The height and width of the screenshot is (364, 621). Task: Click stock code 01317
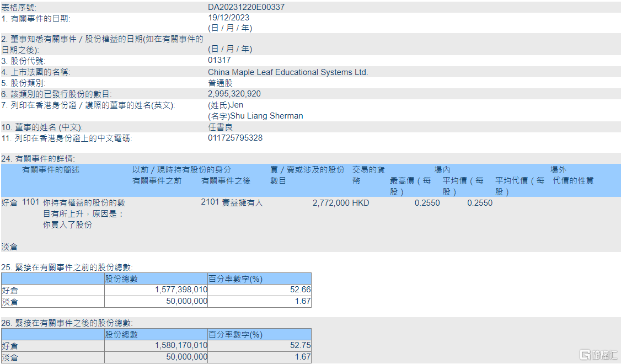coord(219,60)
